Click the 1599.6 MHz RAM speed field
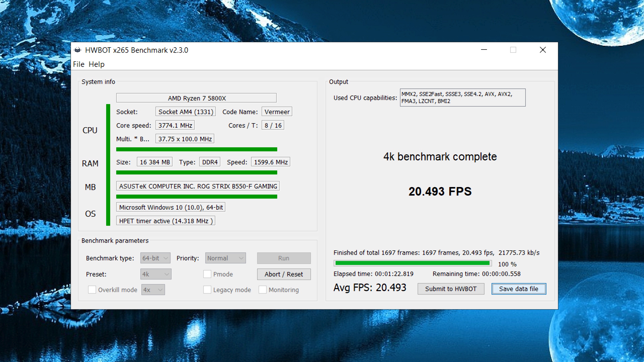The image size is (644, 362). (x=271, y=162)
